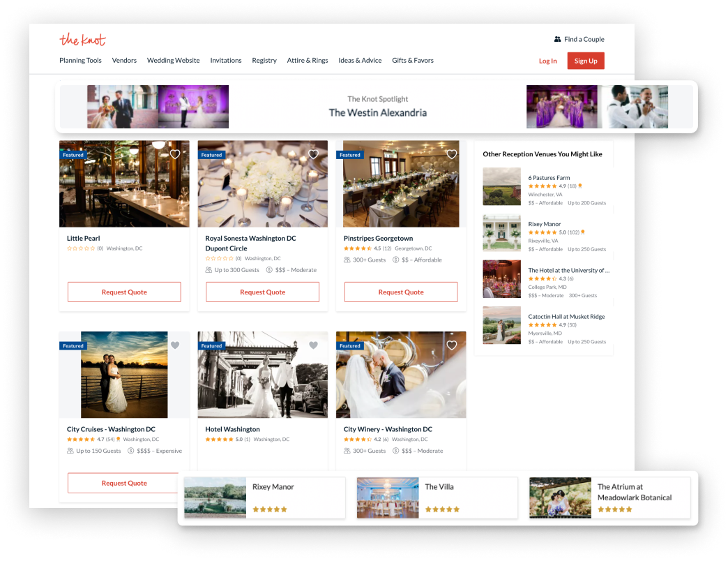
Task: Click guests icon on Royal Sonesta card
Action: tap(208, 270)
